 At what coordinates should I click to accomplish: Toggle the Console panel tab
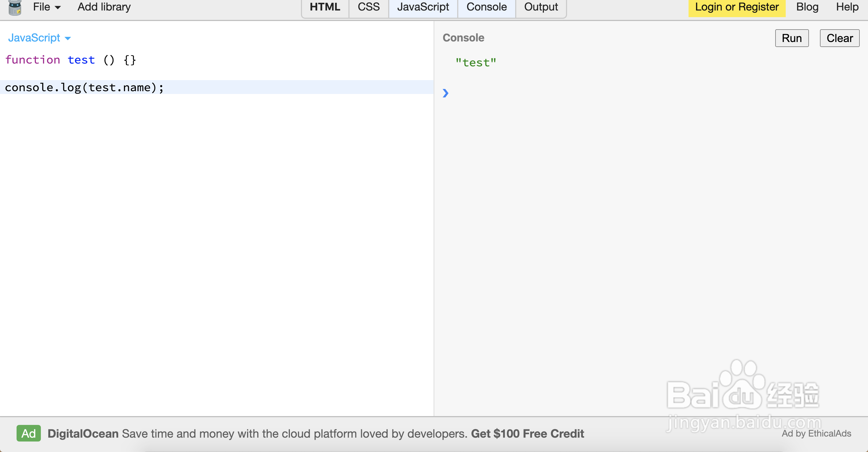(486, 7)
